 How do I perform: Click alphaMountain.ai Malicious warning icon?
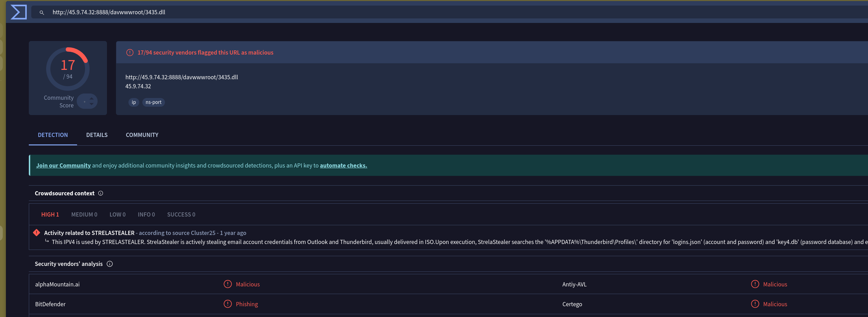(228, 284)
